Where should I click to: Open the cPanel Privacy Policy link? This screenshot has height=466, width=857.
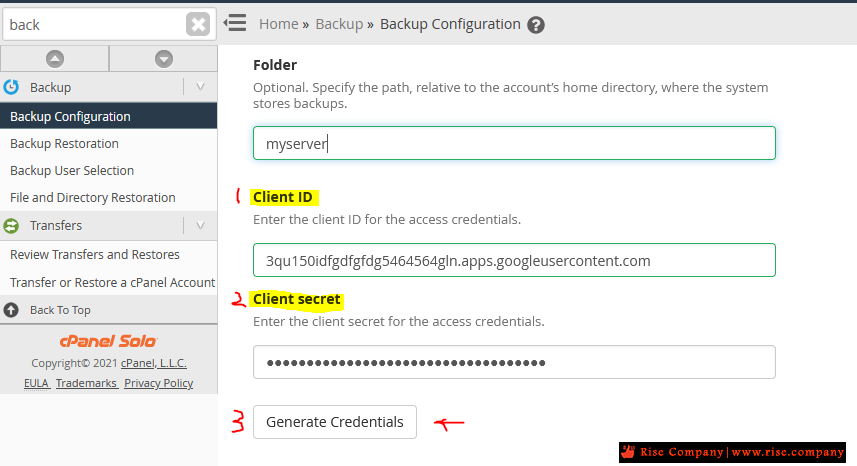[159, 383]
